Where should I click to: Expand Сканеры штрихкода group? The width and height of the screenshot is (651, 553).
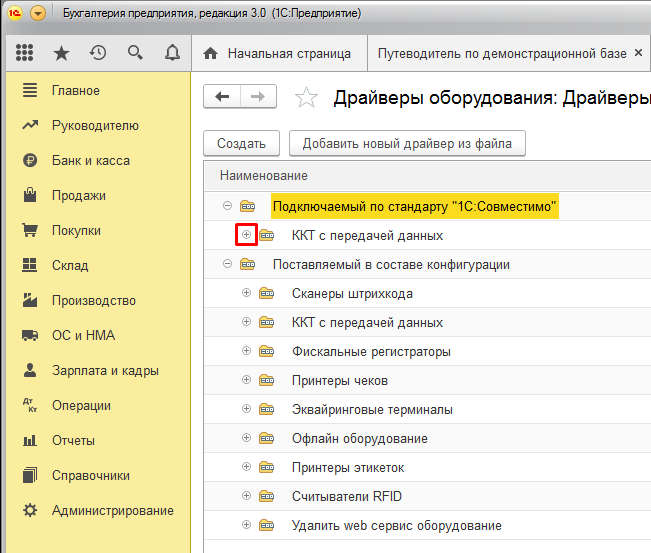(x=246, y=293)
